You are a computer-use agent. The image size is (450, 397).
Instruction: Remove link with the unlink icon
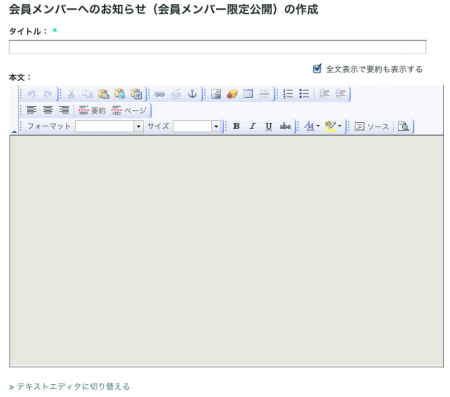click(x=176, y=94)
